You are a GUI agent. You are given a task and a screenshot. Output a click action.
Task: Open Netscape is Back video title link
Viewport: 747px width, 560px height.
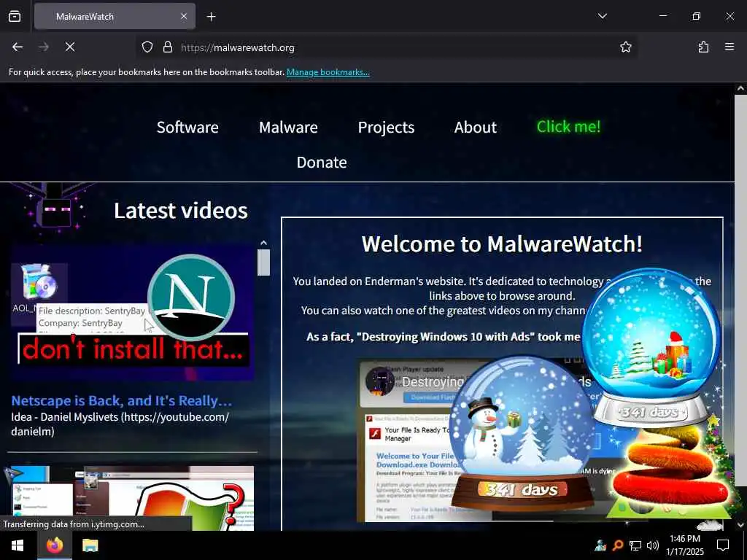(122, 400)
